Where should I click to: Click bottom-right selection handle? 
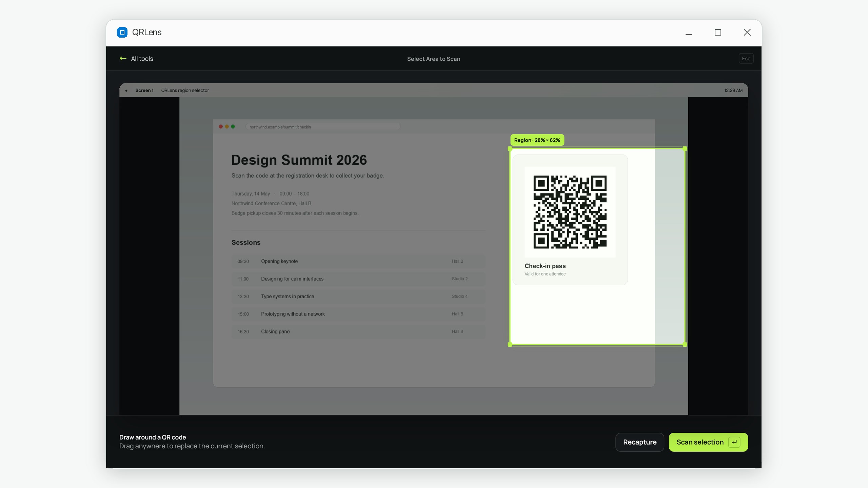[685, 345]
